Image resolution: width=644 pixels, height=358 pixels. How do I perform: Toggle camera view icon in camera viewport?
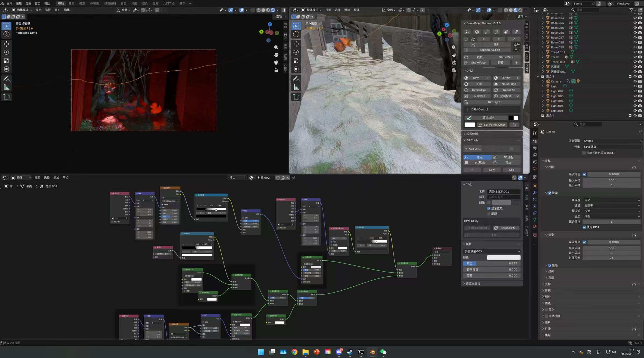coord(276,63)
